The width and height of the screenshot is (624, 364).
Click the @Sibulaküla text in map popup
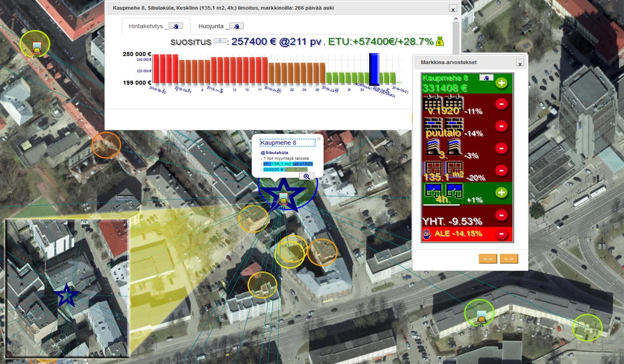pos(274,152)
